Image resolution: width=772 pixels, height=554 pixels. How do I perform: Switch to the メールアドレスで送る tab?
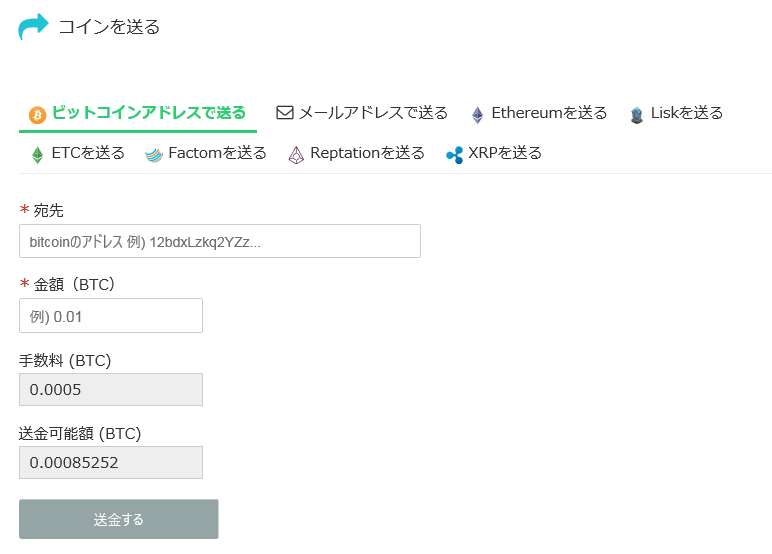point(373,113)
